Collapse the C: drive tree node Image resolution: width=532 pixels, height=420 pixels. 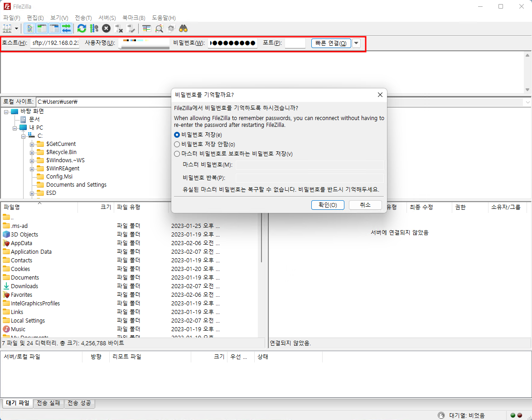point(23,136)
